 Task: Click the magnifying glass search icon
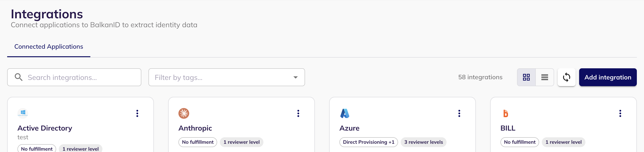tap(19, 77)
